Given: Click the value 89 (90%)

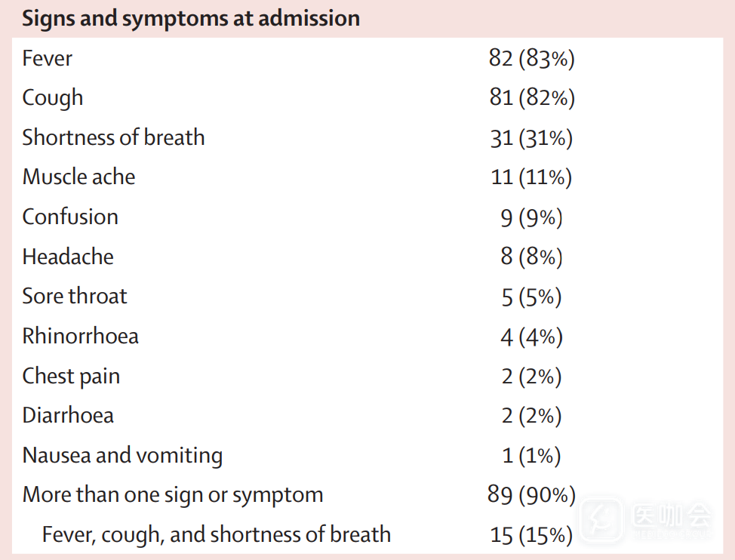Looking at the screenshot, I should click(532, 496).
